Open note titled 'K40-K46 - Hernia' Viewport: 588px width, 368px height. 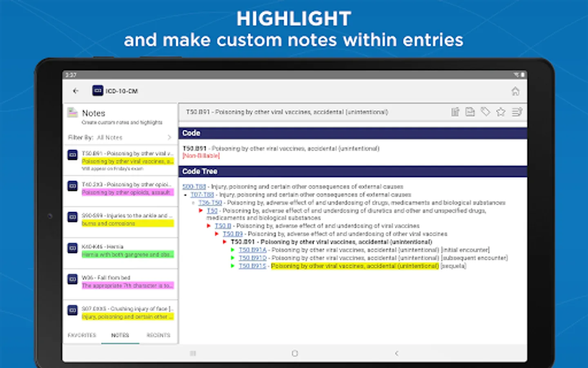coord(102,247)
